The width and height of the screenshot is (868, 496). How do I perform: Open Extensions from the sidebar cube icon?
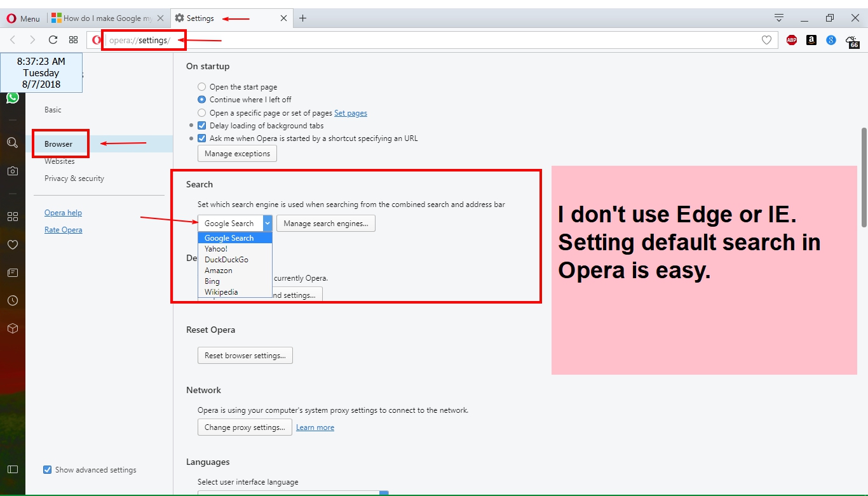click(13, 328)
